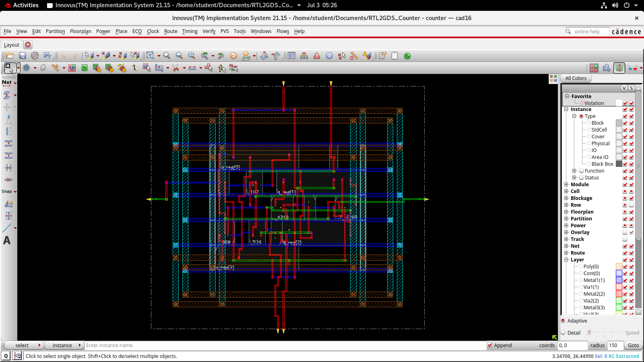644x362 pixels.
Task: Enable the Detail radio button
Action: (563, 333)
